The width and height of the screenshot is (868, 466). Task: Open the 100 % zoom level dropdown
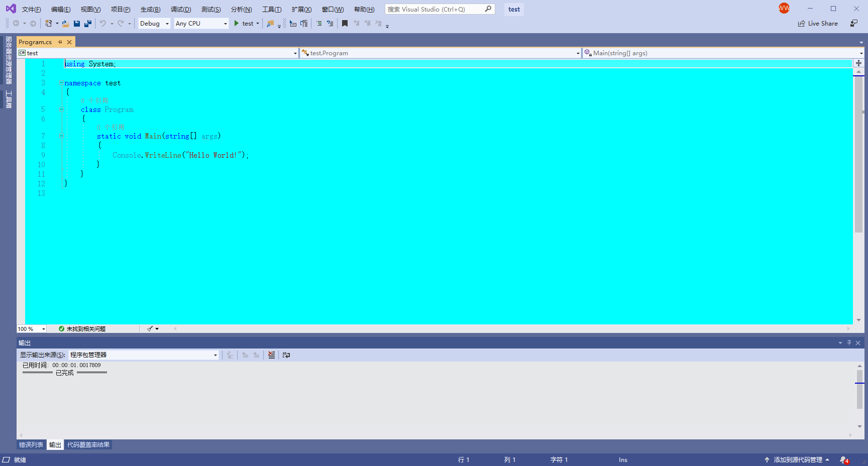click(x=32, y=329)
